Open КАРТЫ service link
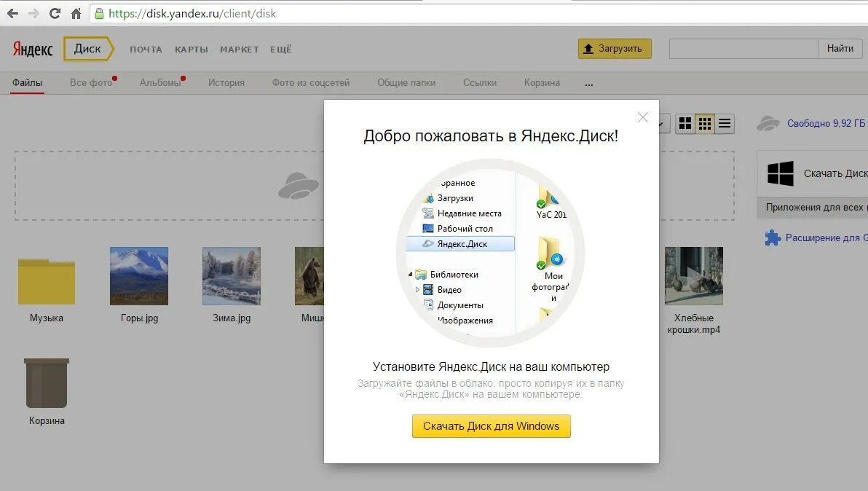 [x=192, y=50]
